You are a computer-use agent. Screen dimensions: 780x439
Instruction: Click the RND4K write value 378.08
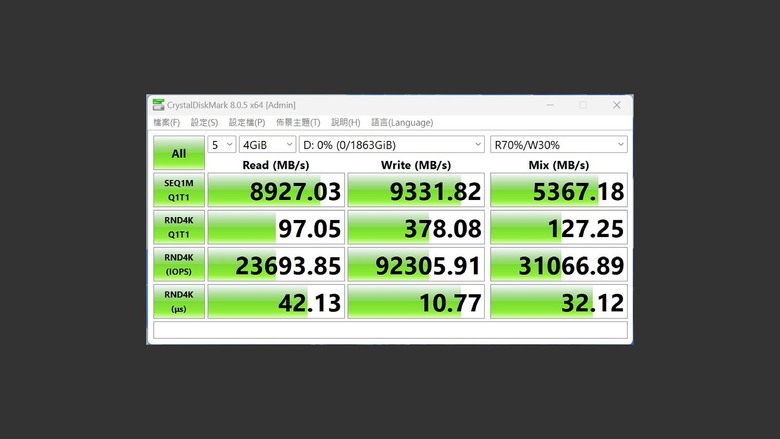416,227
